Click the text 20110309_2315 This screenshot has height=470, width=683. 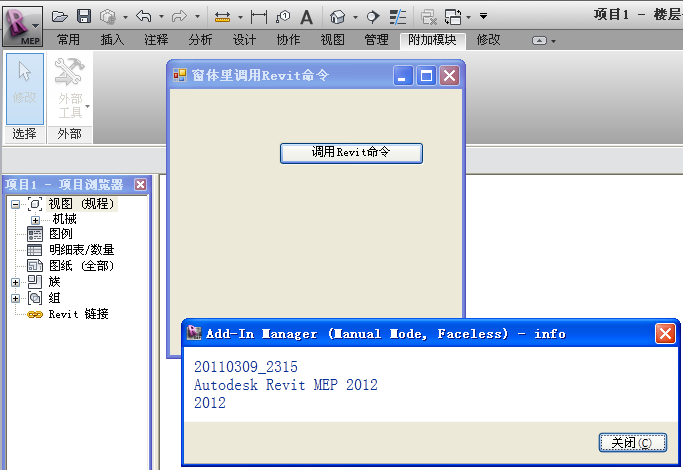tap(246, 367)
